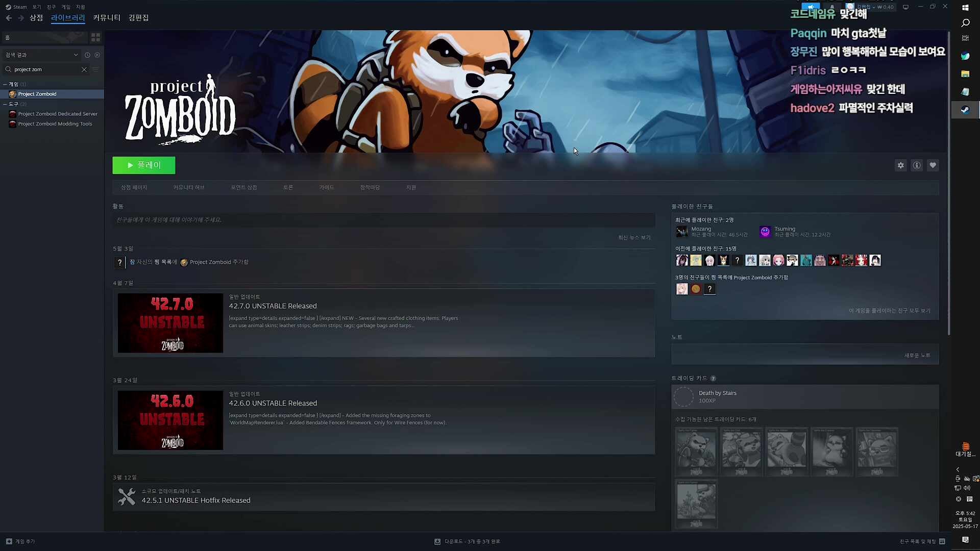This screenshot has width=980, height=551.
Task: Open File Explorer taskbar icon
Action: (x=965, y=74)
